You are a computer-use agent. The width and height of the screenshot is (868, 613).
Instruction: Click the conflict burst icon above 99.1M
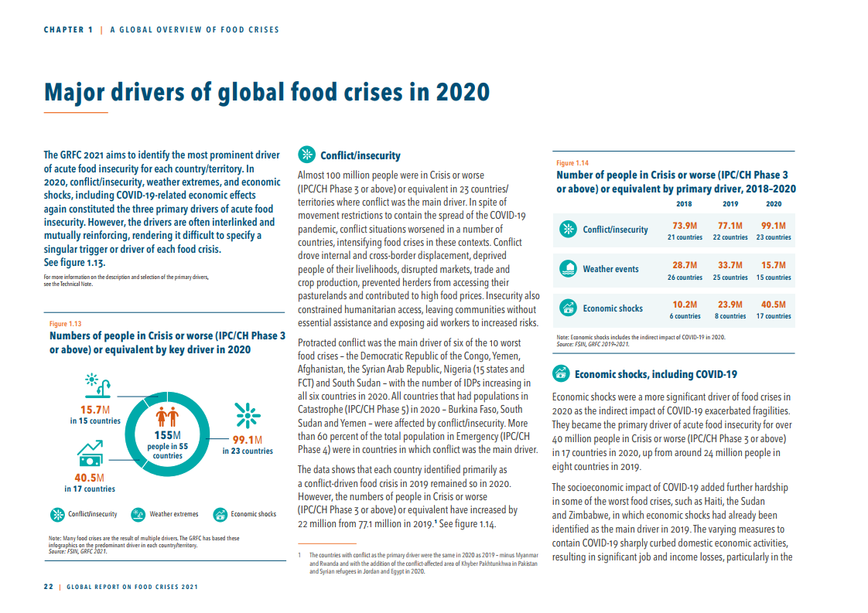pyautogui.click(x=247, y=416)
